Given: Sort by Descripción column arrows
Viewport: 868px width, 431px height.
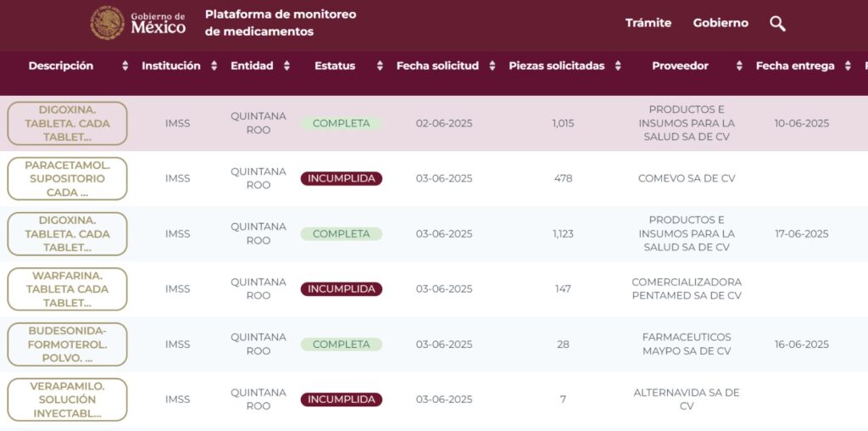Looking at the screenshot, I should 125,66.
